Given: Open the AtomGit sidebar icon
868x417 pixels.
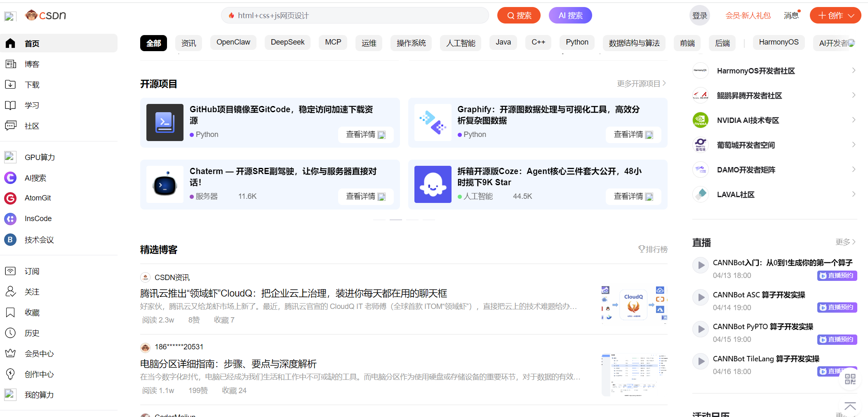Looking at the screenshot, I should 10,198.
